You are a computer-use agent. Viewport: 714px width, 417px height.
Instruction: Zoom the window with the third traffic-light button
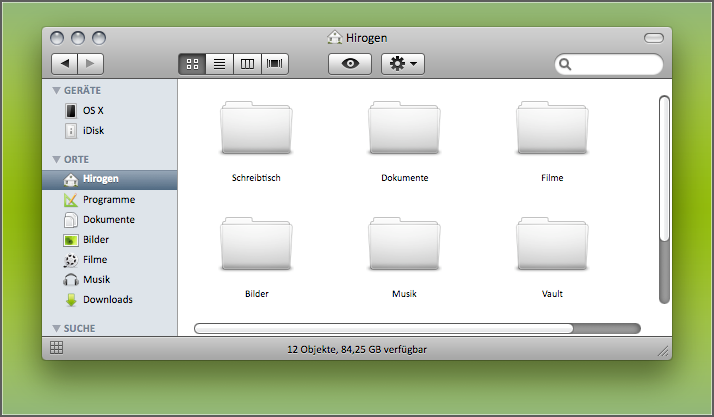(99, 38)
